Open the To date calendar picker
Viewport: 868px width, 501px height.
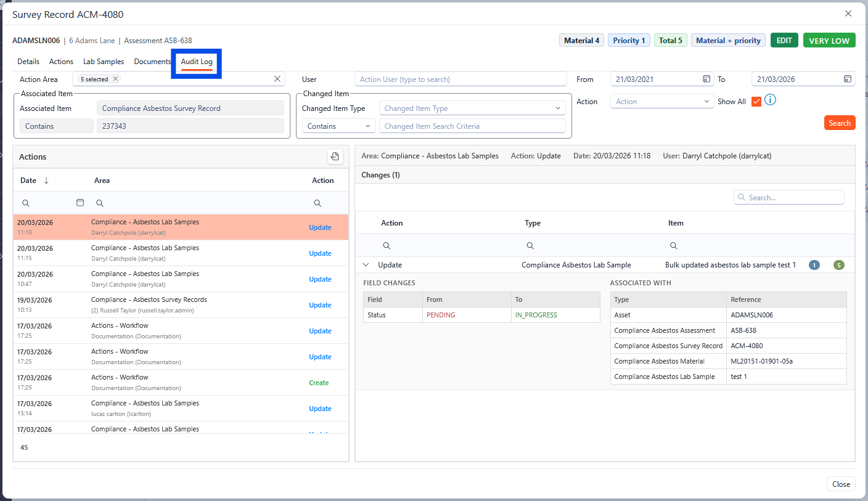(848, 79)
